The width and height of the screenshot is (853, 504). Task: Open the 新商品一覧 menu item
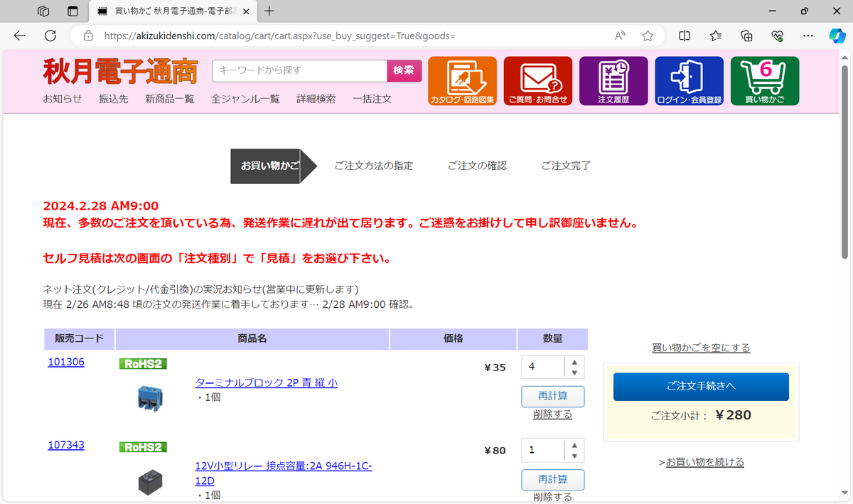(x=170, y=99)
